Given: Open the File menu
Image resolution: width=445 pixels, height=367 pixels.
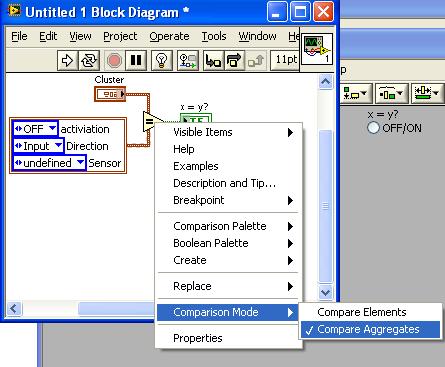Looking at the screenshot, I should click(19, 36).
